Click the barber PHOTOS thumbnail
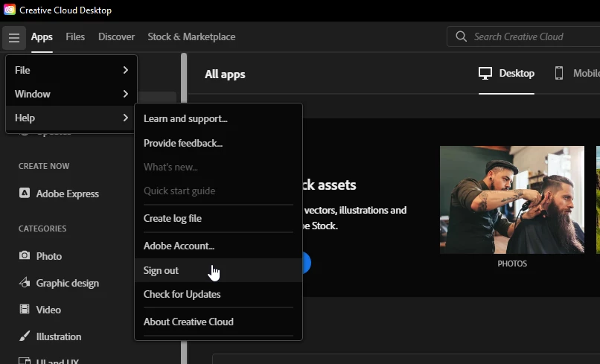This screenshot has height=364, width=600. 512,199
